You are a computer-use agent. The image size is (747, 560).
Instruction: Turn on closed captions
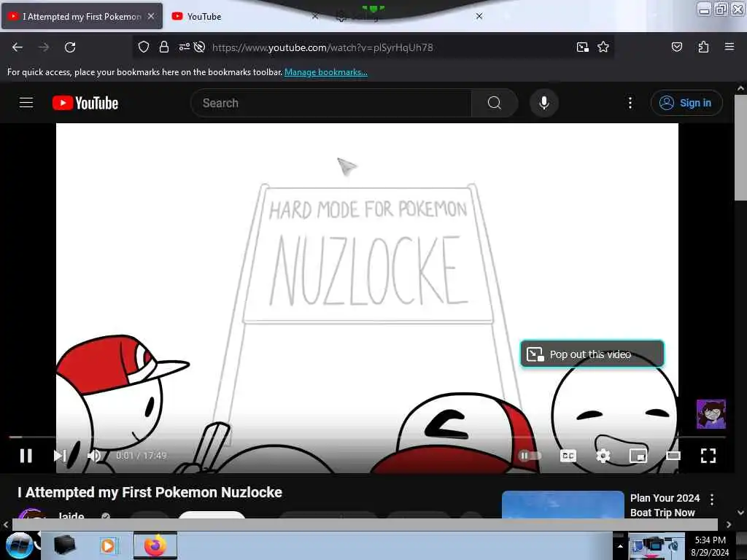click(x=568, y=456)
